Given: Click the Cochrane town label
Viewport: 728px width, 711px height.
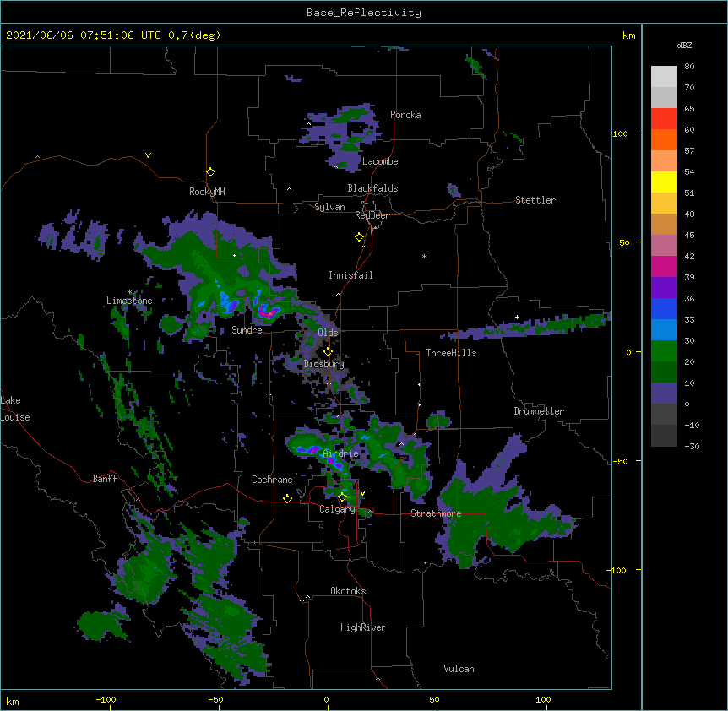Looking at the screenshot, I should click(272, 480).
